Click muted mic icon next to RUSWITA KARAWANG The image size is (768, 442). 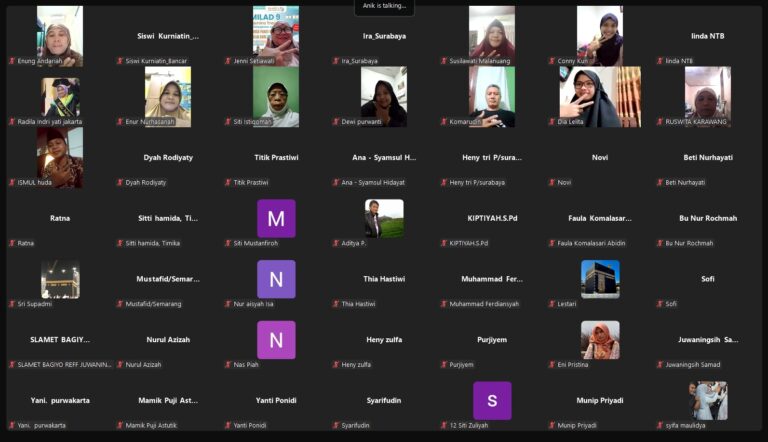pos(660,122)
